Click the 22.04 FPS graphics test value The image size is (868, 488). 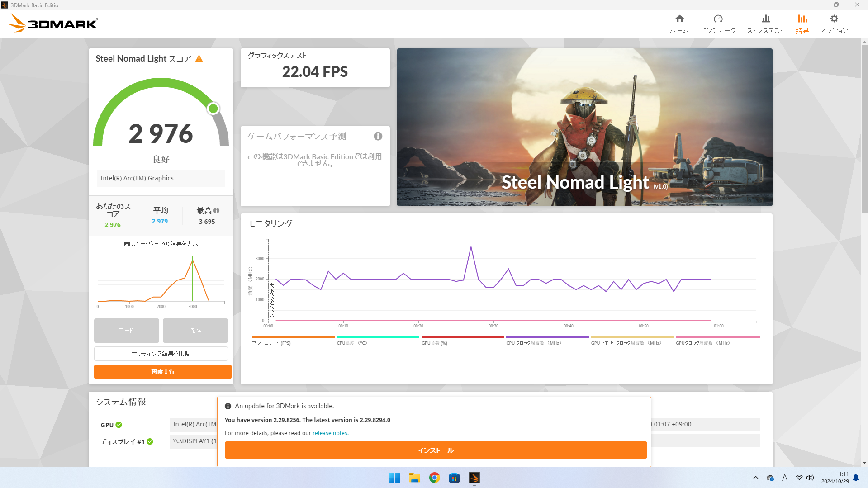(x=315, y=71)
